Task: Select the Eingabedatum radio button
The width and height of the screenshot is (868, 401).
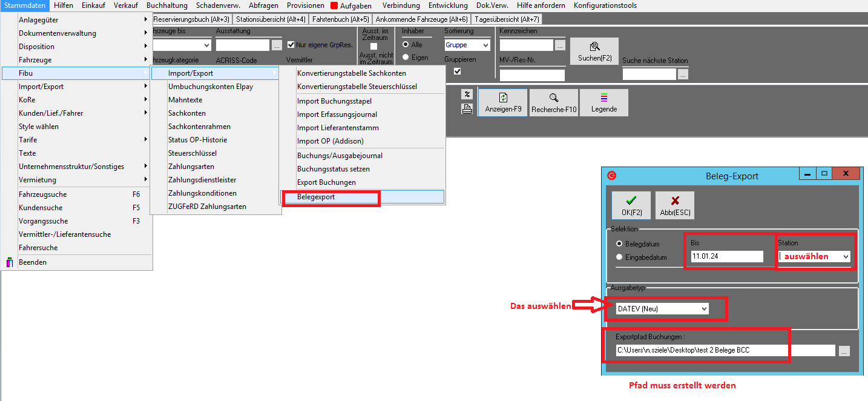Action: [619, 257]
